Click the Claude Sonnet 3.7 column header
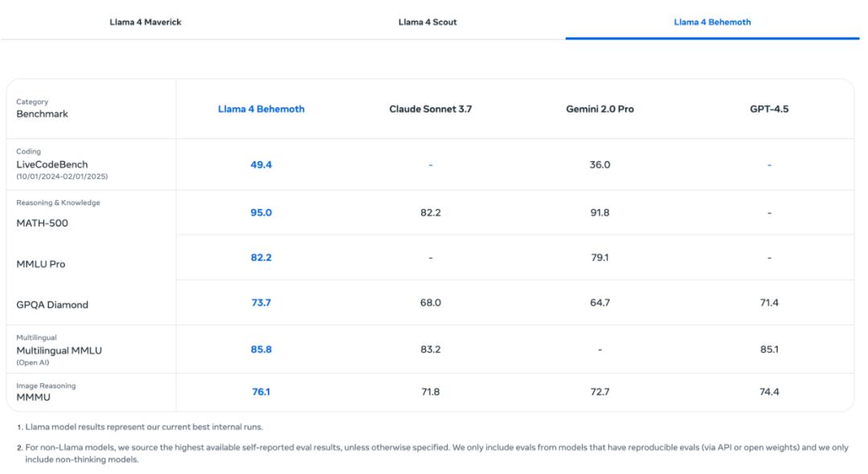This screenshot has height=474, width=868. [x=430, y=108]
